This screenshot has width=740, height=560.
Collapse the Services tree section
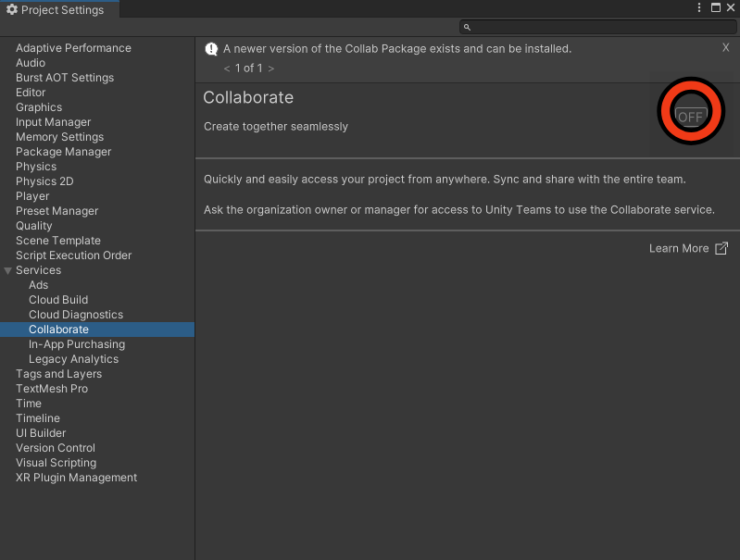coord(7,271)
